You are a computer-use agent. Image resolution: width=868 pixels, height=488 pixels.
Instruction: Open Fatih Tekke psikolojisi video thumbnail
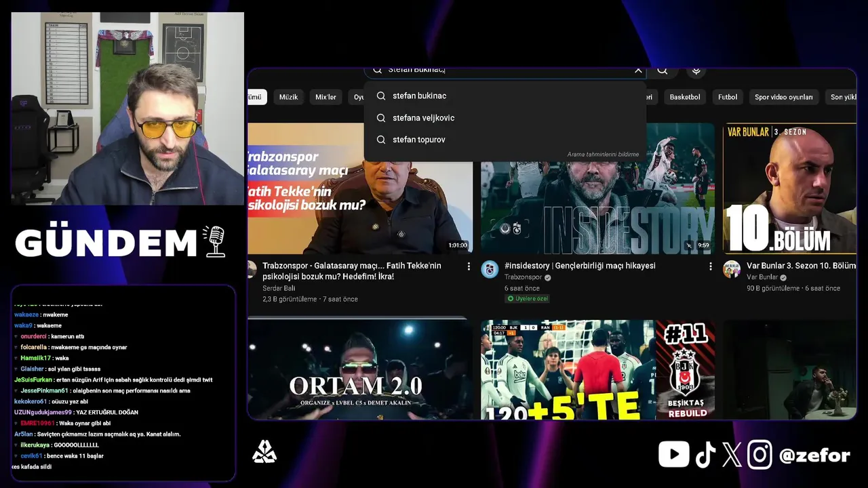[x=360, y=188]
